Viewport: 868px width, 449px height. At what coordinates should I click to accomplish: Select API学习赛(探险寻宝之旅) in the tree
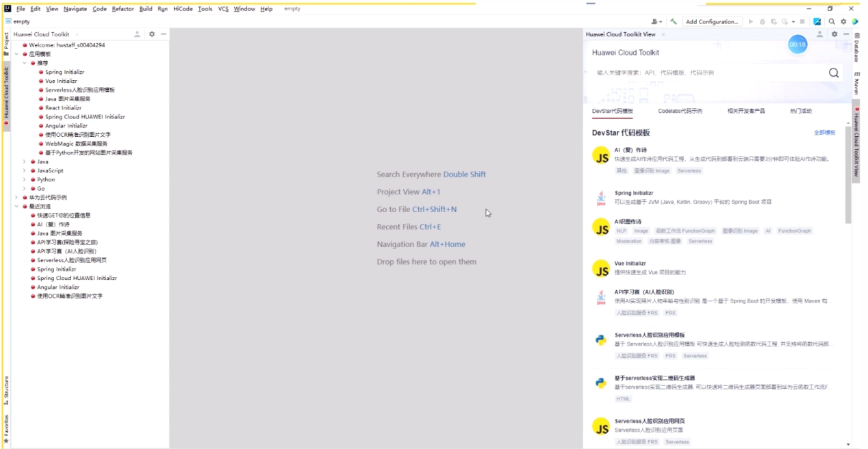pos(67,242)
